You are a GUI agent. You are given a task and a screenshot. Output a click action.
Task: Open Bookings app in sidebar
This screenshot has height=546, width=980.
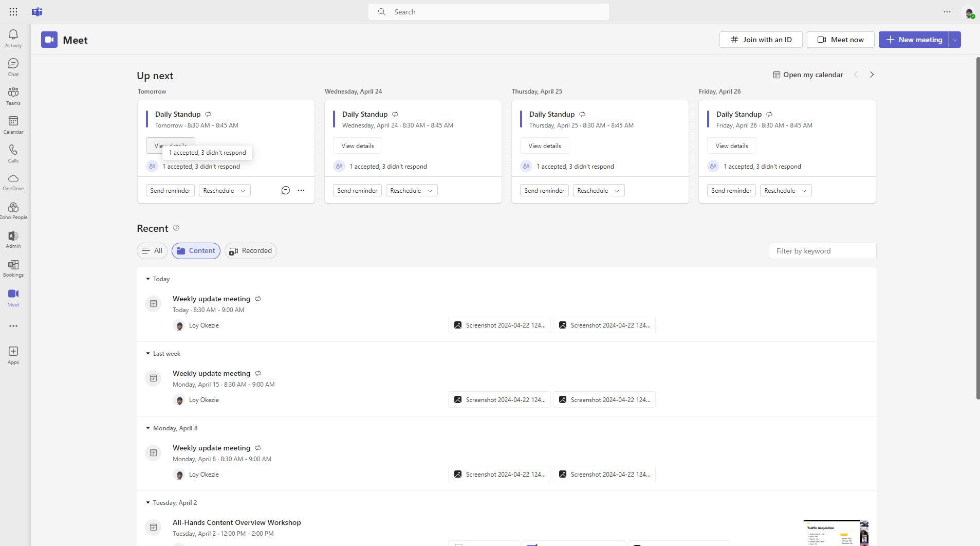pyautogui.click(x=13, y=268)
